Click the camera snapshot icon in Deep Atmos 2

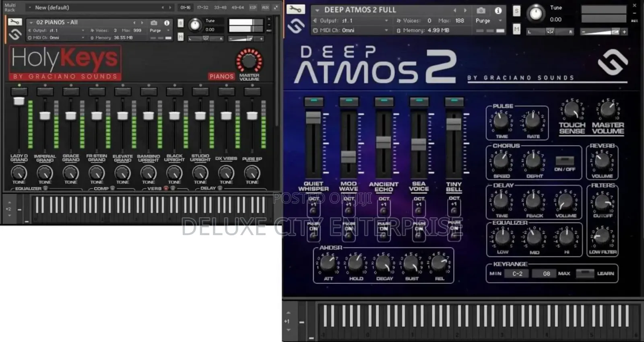click(481, 10)
